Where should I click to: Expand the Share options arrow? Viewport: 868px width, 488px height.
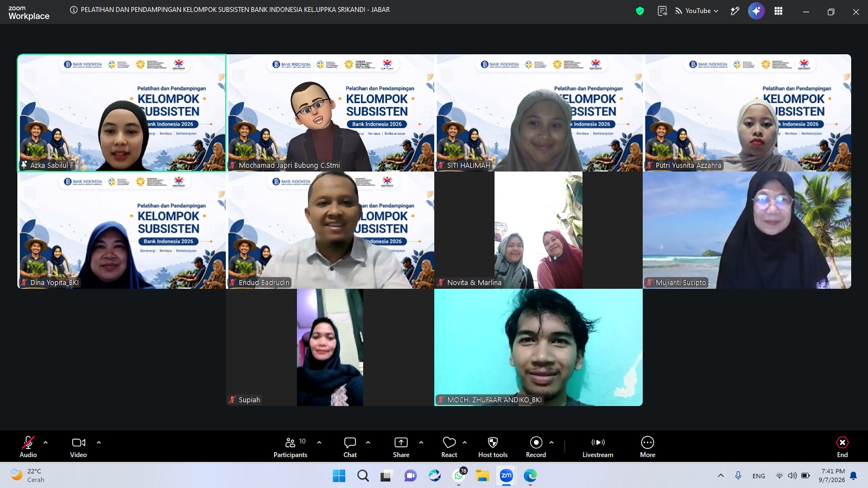(x=421, y=442)
